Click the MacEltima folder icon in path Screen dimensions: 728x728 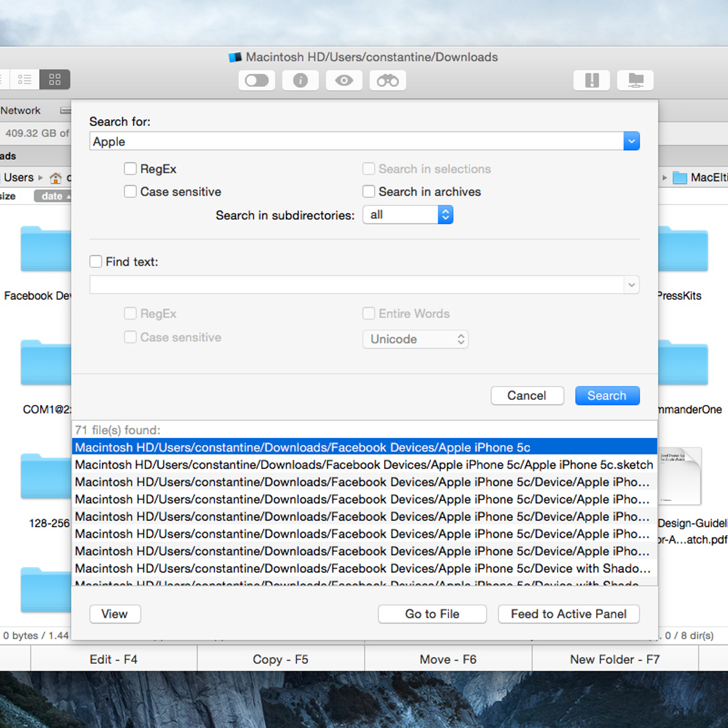(x=680, y=177)
